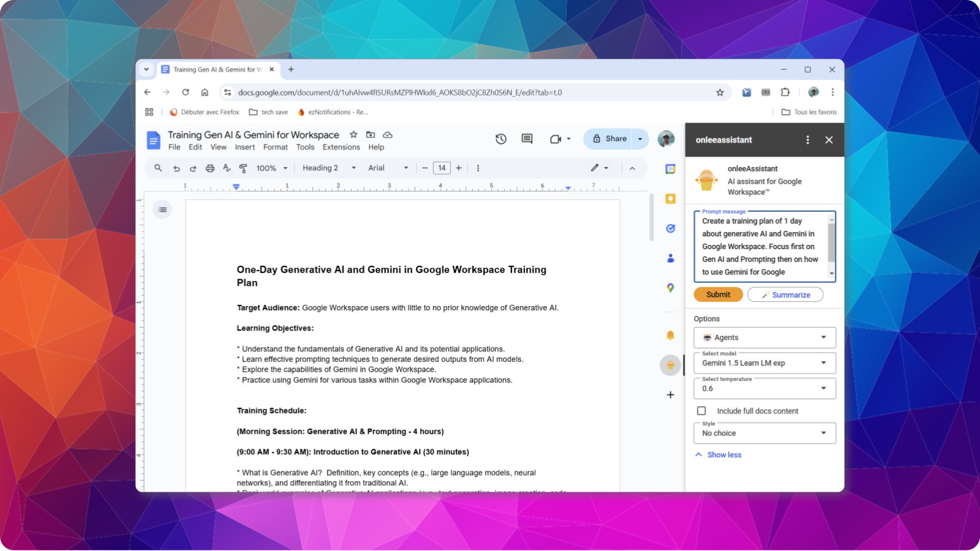Click the document vertical scrollbar
Viewport: 980px width, 551px height.
click(x=652, y=217)
